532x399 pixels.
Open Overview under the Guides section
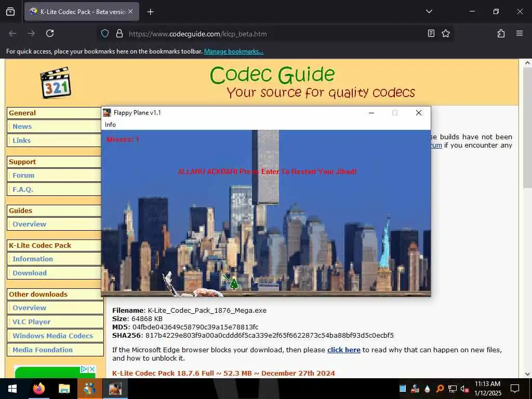click(29, 224)
